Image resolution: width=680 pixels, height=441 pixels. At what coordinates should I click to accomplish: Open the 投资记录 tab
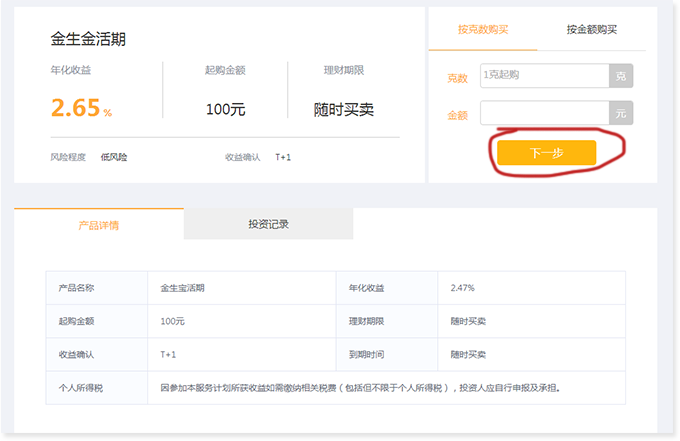click(x=268, y=225)
